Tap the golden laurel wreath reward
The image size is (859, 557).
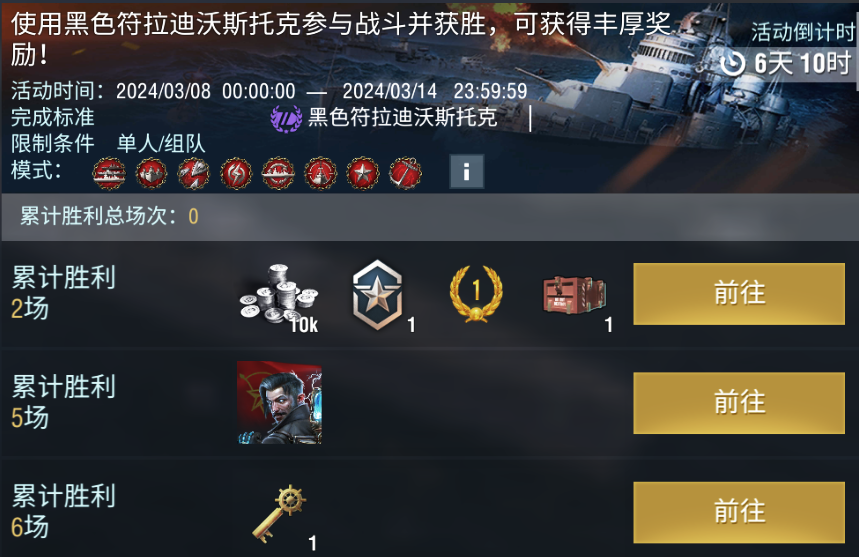476,294
